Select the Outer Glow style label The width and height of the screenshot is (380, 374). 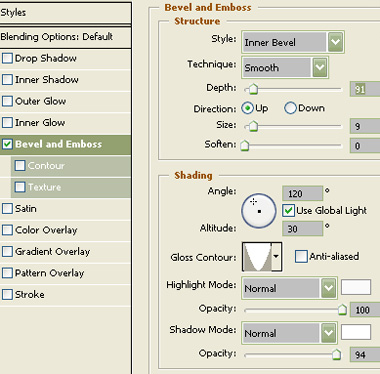(40, 101)
